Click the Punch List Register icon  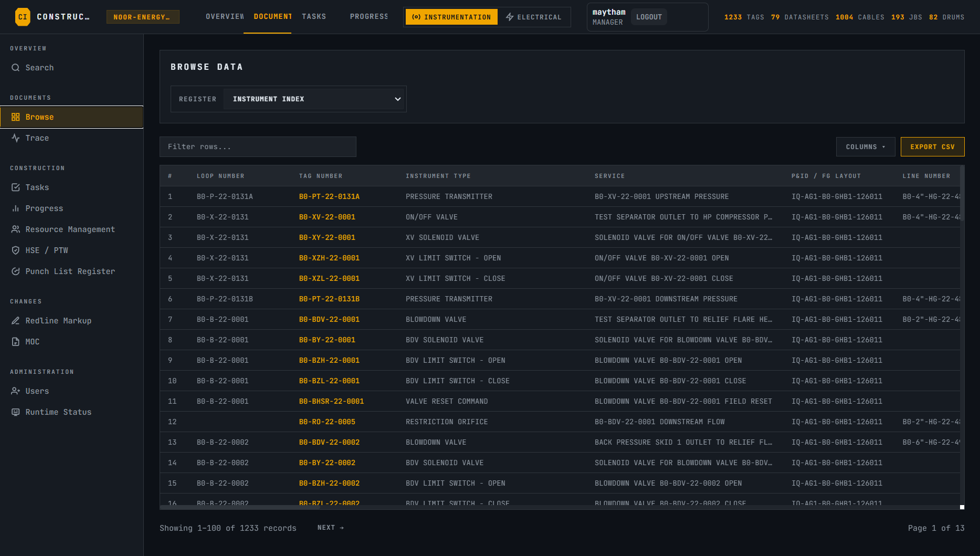tap(16, 271)
